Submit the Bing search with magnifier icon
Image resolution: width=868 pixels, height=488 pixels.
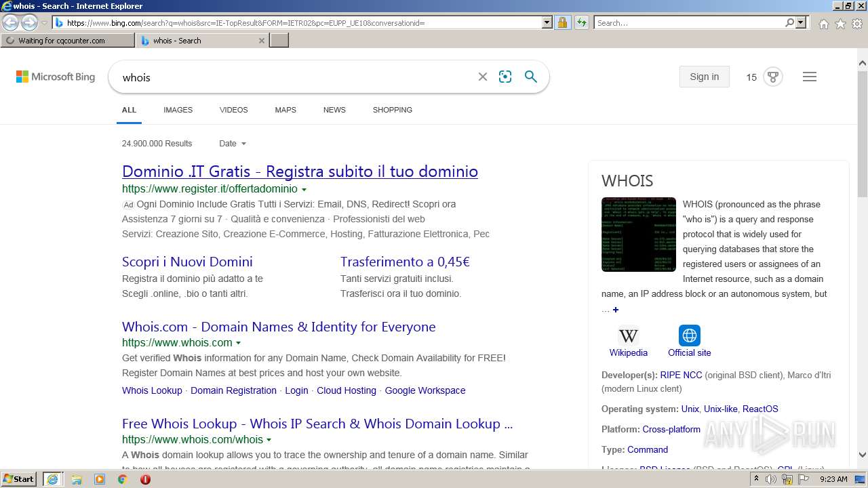pos(531,77)
